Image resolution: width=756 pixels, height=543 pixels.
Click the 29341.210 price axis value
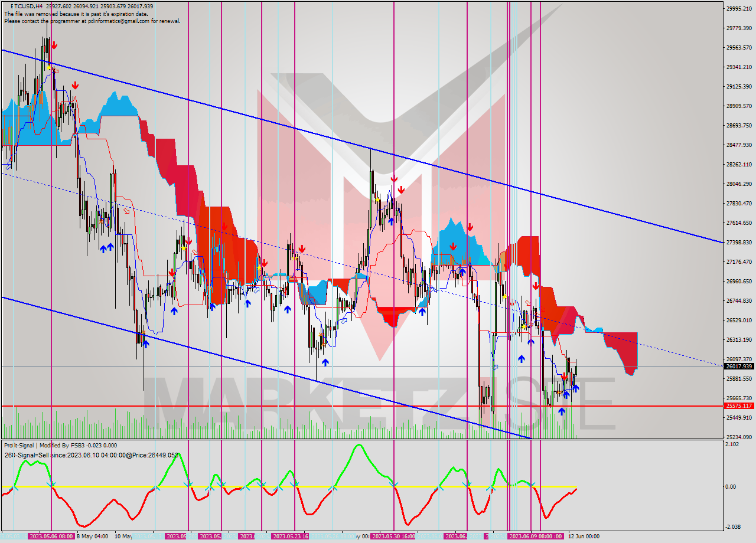[x=739, y=67]
